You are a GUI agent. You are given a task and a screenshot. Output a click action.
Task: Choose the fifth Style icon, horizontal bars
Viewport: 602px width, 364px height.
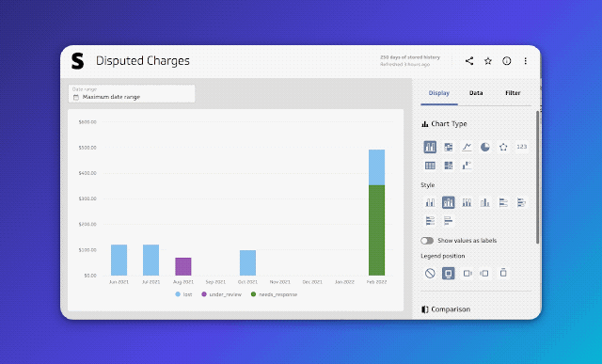coord(503,202)
